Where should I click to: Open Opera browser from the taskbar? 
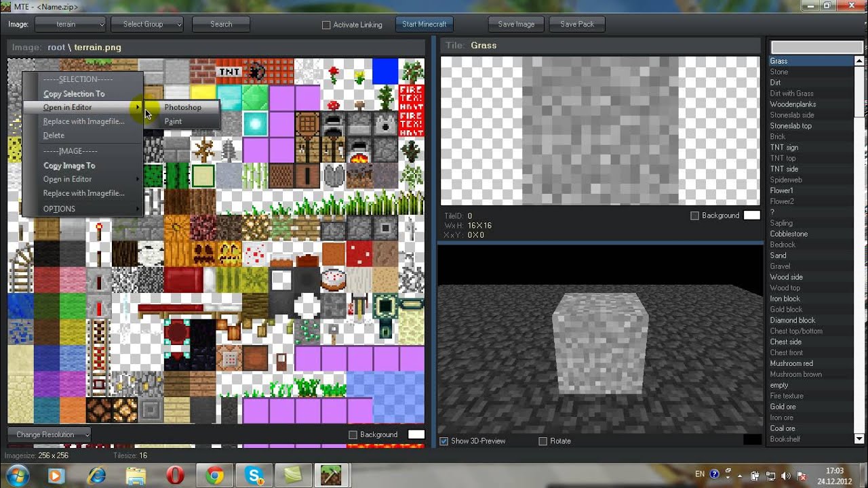coord(175,476)
